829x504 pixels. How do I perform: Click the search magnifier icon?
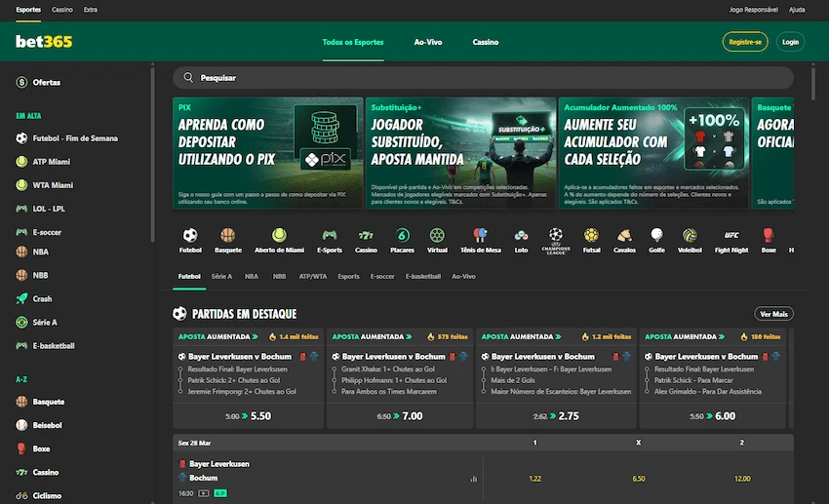click(x=188, y=78)
